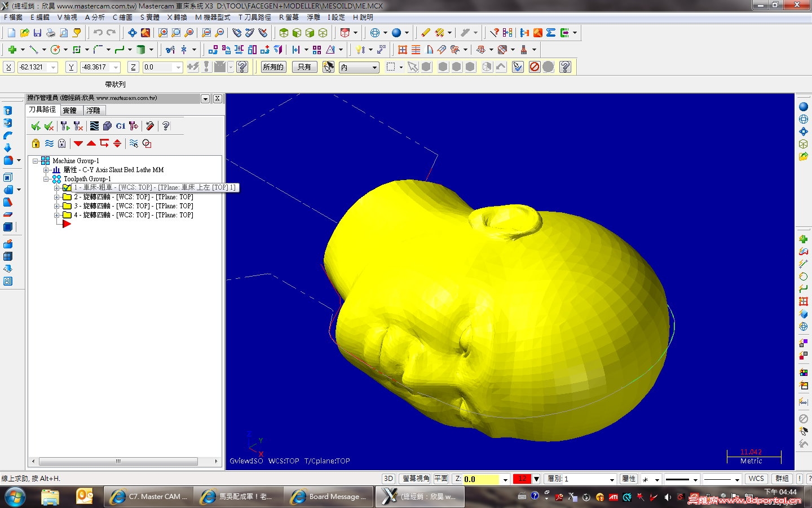
Task: Move insert arrow up with red up triangle
Action: tap(91, 143)
